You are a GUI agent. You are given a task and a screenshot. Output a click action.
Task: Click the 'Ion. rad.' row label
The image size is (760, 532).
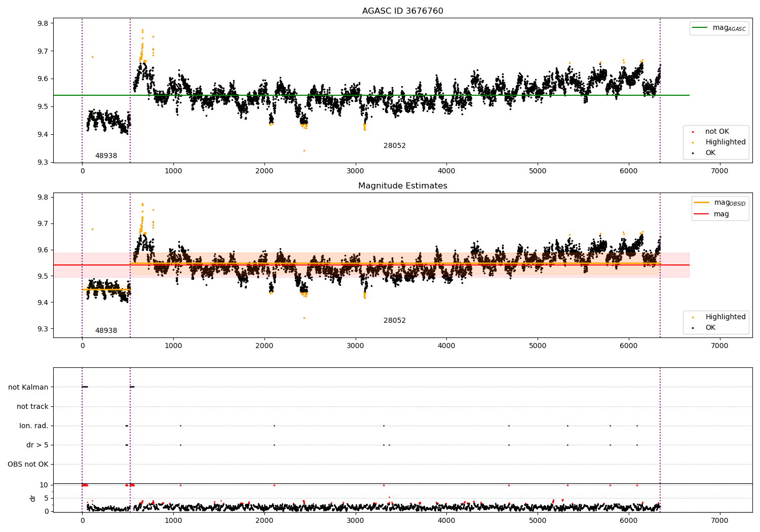click(34, 426)
